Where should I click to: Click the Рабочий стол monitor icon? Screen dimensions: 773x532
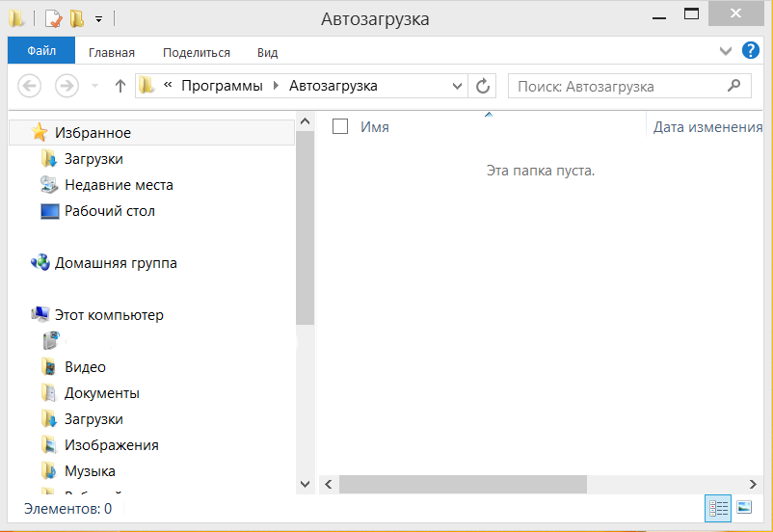click(x=50, y=211)
